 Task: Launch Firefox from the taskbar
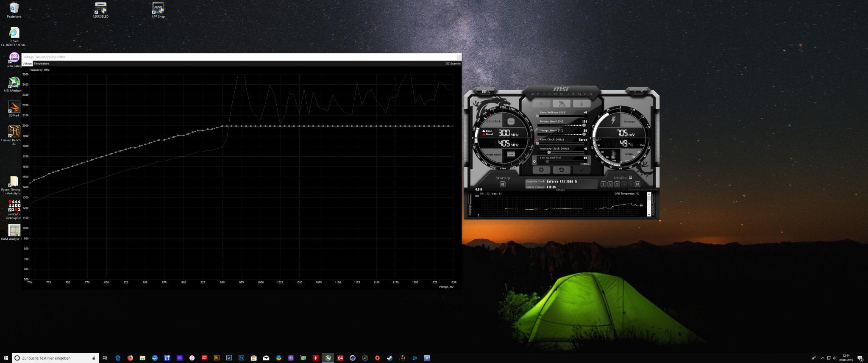click(x=130, y=358)
